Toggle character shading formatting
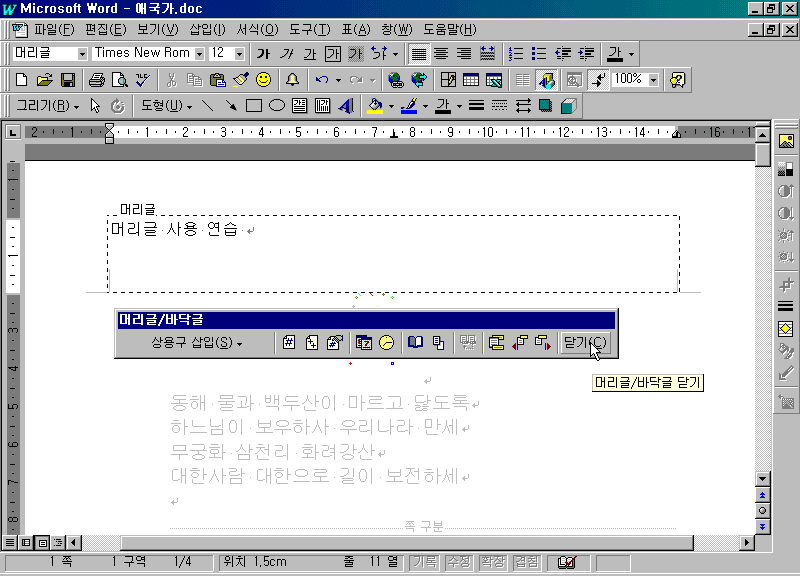800x576 pixels. (x=356, y=54)
